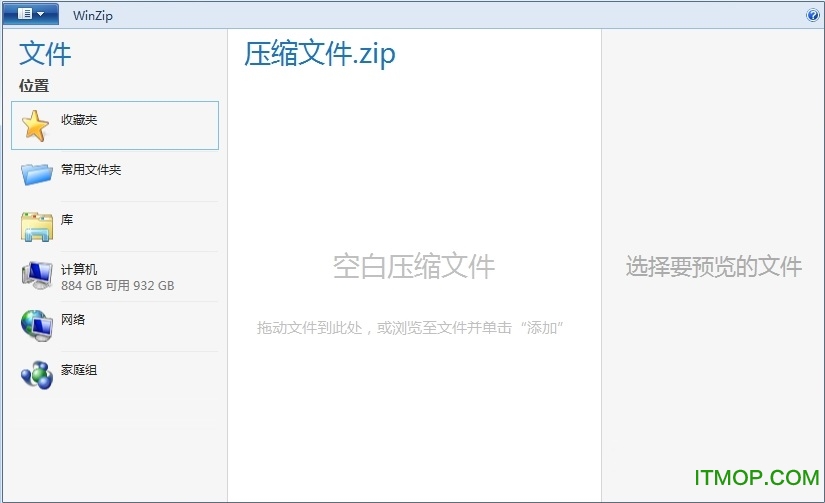Click the 884 GB 可用 932 GB text

point(117,286)
